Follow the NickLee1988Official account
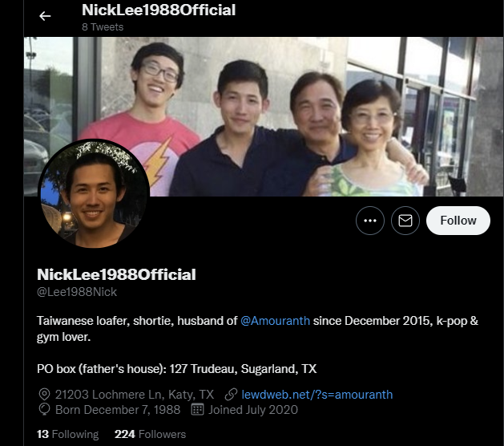This screenshot has height=446, width=504. pos(458,221)
